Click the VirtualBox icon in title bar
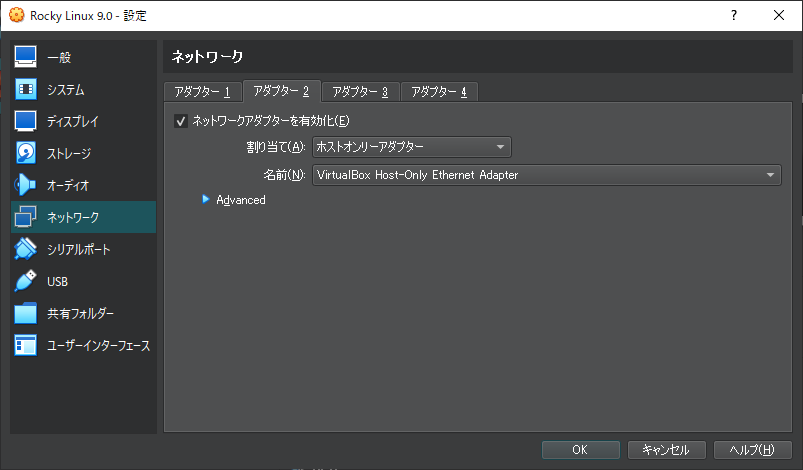 point(16,15)
